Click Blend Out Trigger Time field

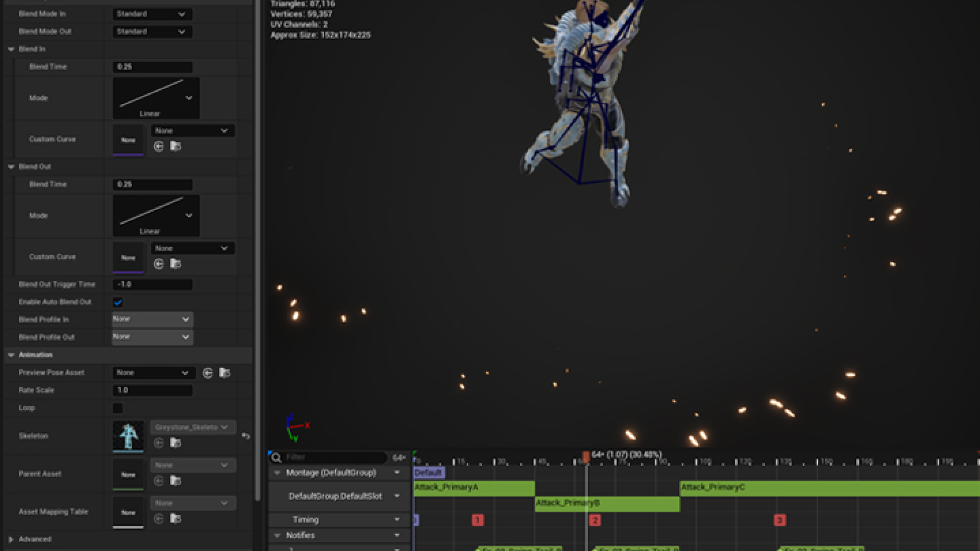(x=152, y=284)
